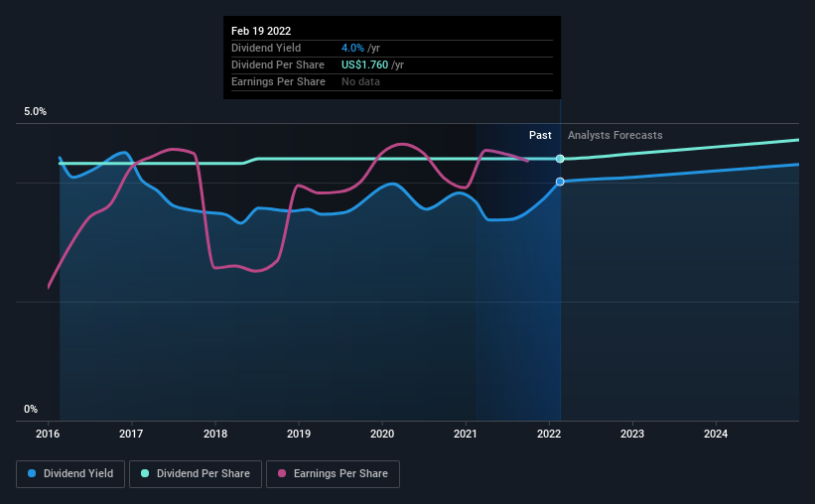Click Earnings Per Share row label in tooltip
This screenshot has width=815, height=504.
coord(278,81)
